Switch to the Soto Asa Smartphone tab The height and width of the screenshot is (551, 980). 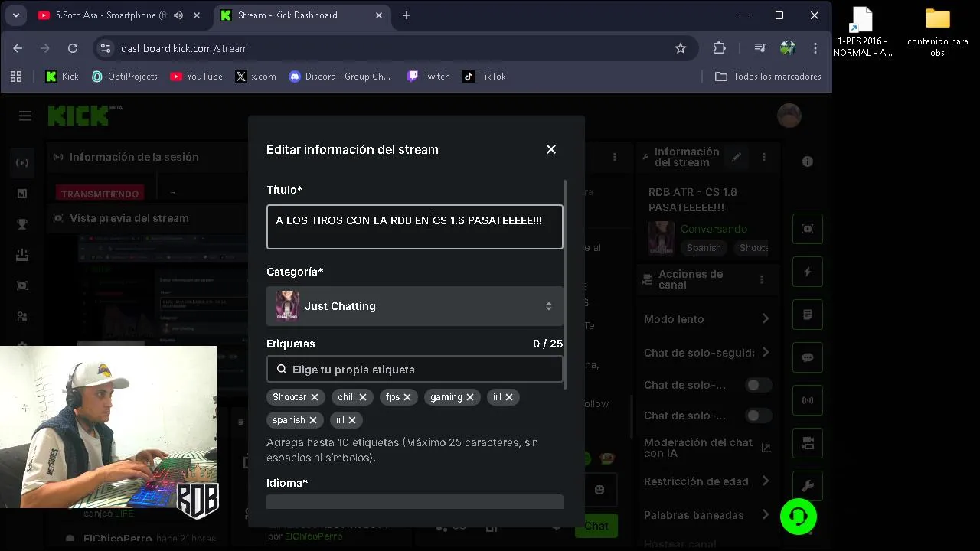pos(111,15)
